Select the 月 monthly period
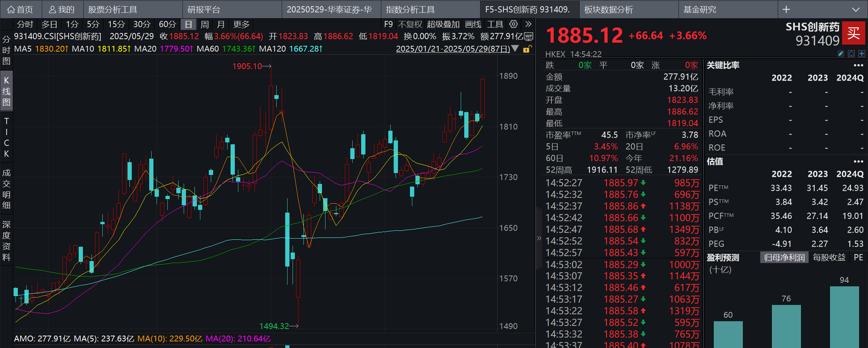This screenshot has height=348, width=868. pyautogui.click(x=221, y=24)
